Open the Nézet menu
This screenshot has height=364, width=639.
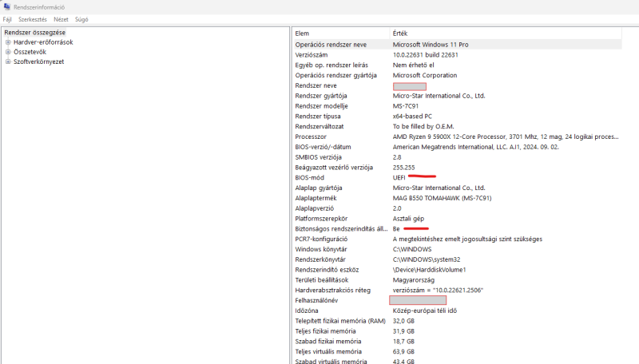[x=62, y=19]
